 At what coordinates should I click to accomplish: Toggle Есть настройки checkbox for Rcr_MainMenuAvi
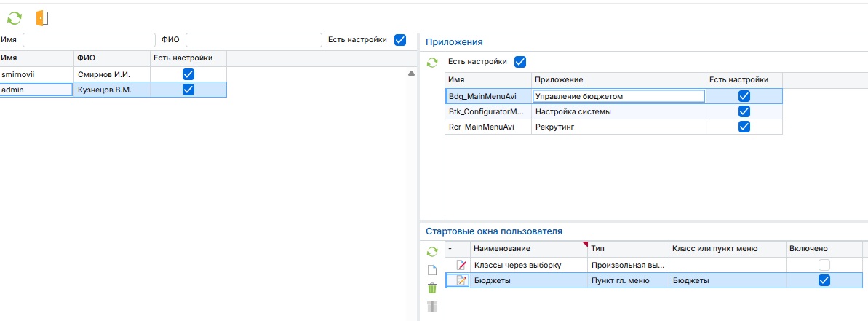[744, 127]
